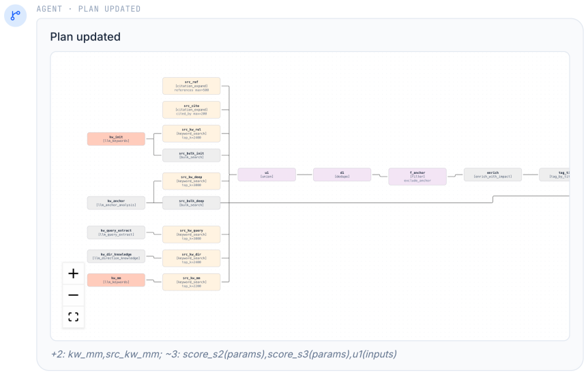Select the kw_dir_knowledge node

click(116, 256)
